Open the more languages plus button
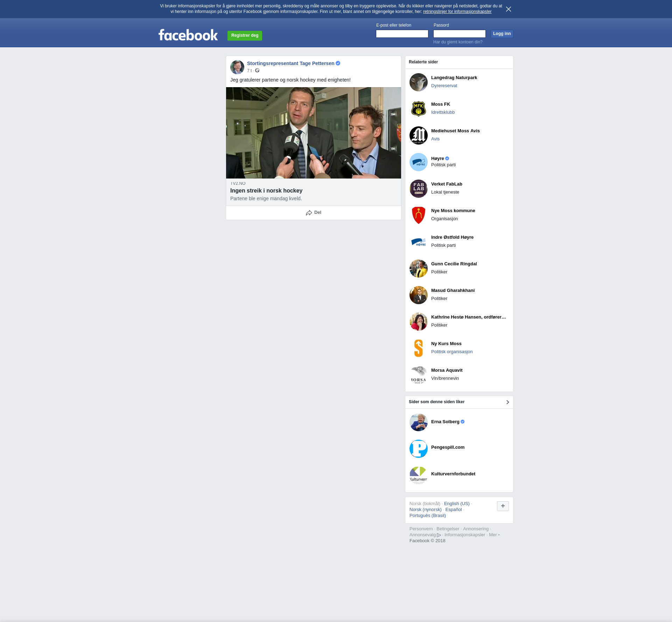This screenshot has width=672, height=622. click(x=503, y=506)
